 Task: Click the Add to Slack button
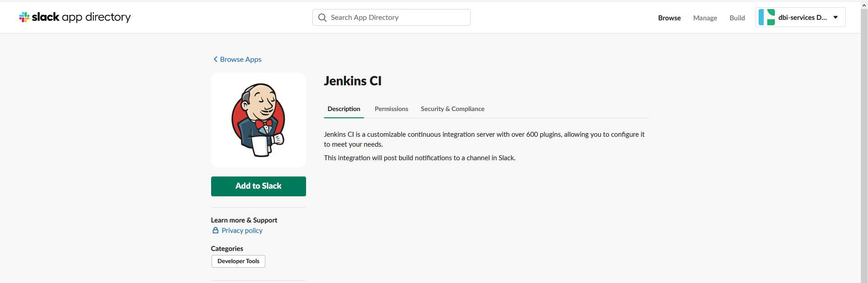point(259,186)
